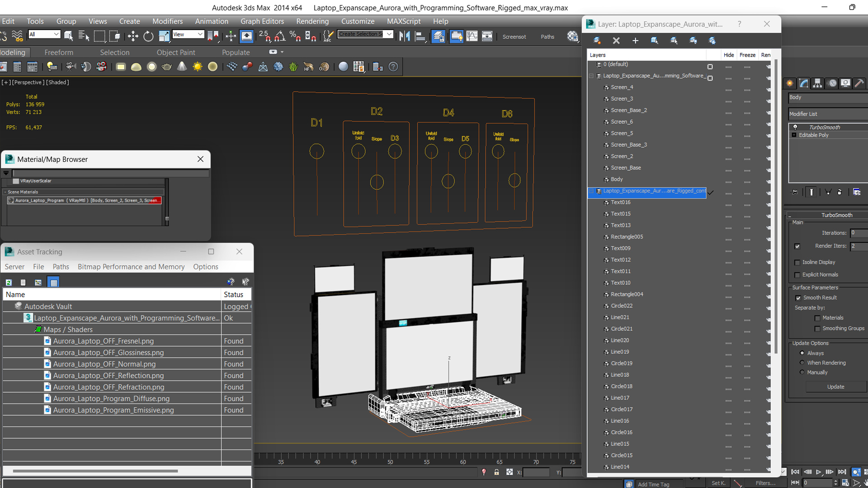The width and height of the screenshot is (868, 488).
Task: Refresh the Asset Tracking list
Action: tap(9, 282)
